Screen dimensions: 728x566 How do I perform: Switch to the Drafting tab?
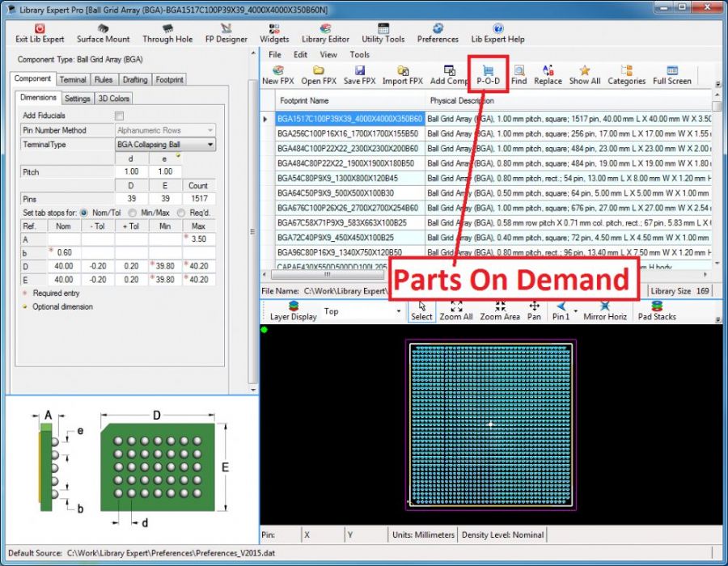click(135, 80)
